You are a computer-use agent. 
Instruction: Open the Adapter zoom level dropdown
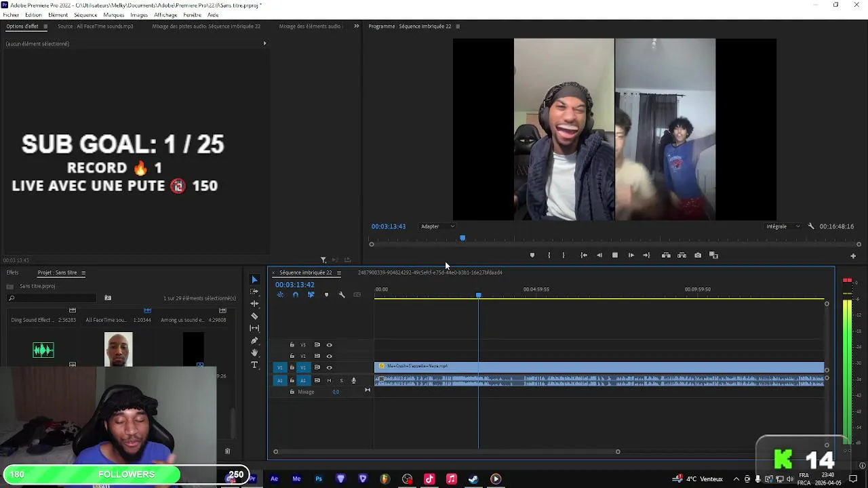pyautogui.click(x=437, y=226)
